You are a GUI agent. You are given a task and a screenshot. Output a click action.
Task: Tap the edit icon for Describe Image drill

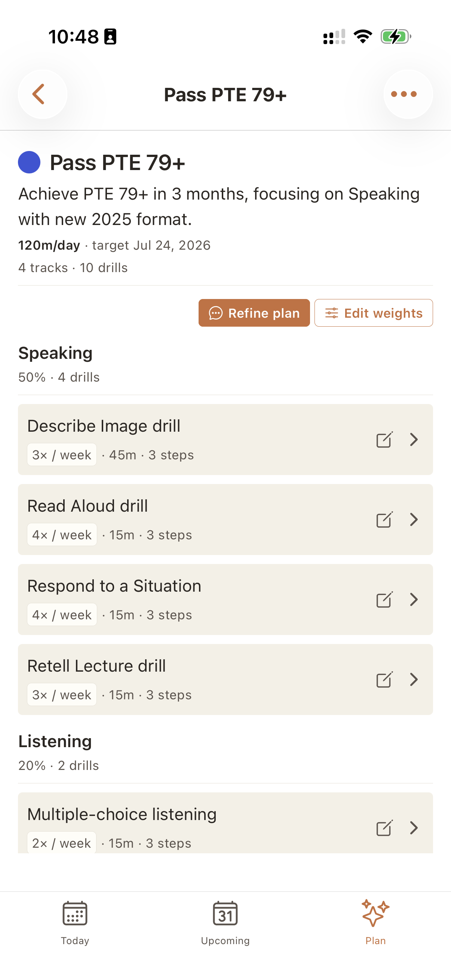point(384,440)
